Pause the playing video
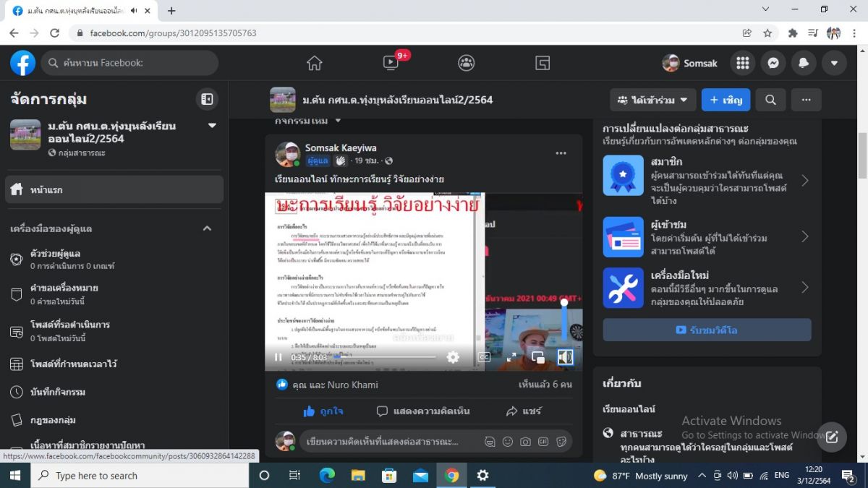Screen dimensions: 868x488 278,357
